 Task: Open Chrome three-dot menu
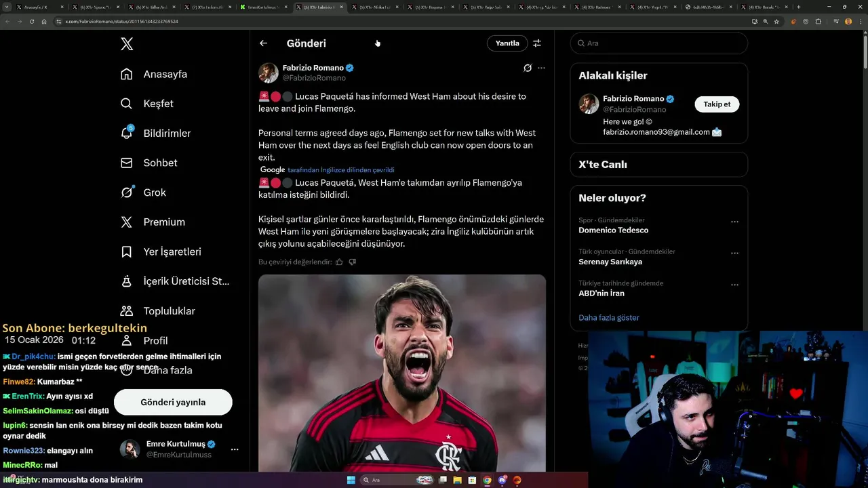[860, 21]
